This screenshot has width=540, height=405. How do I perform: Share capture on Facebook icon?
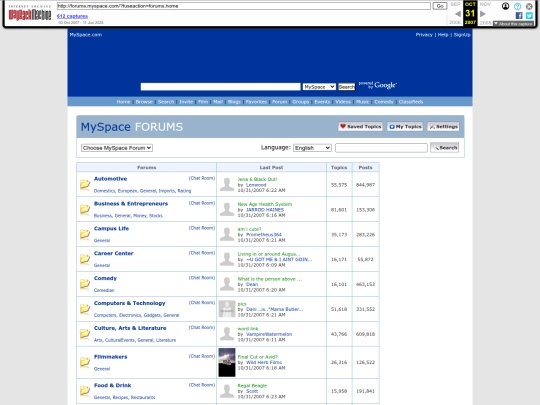click(519, 15)
